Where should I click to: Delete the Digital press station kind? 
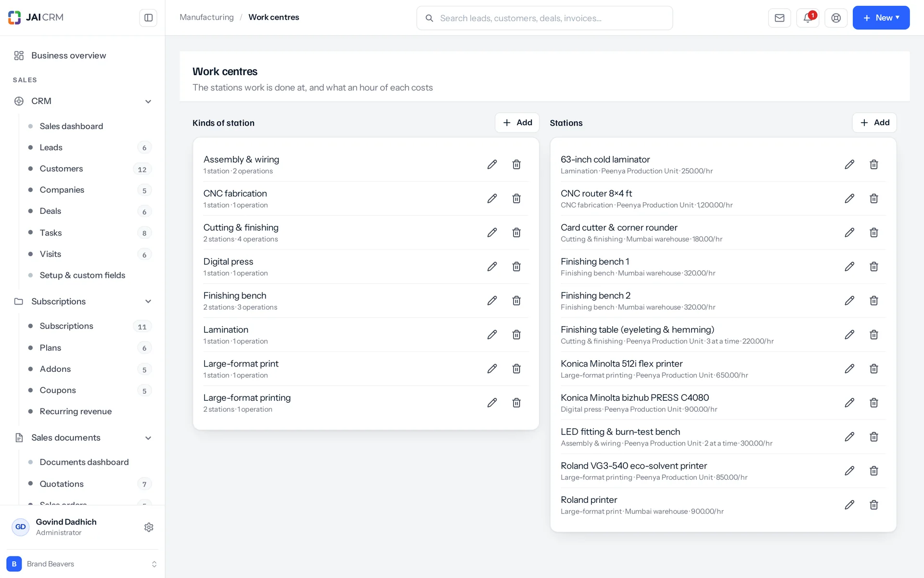516,267
